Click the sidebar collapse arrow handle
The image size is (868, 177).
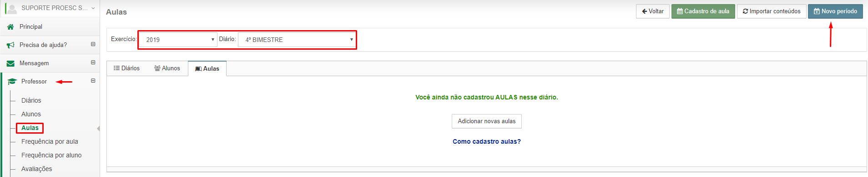point(98,129)
